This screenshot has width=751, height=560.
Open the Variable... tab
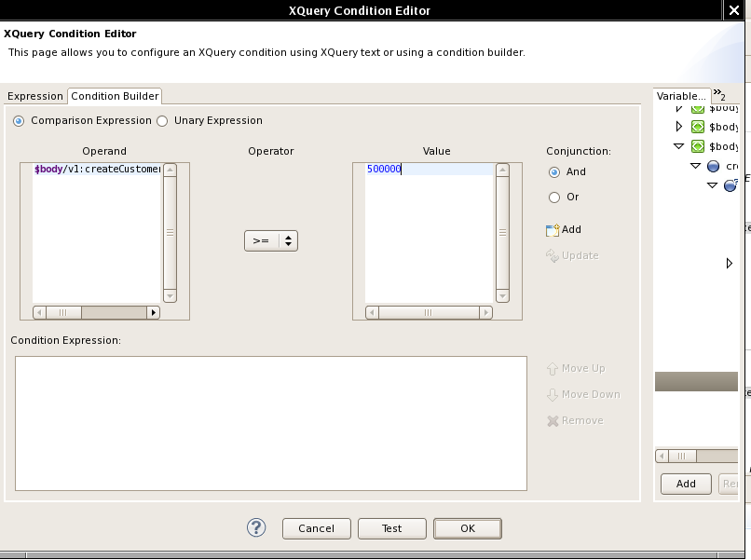pyautogui.click(x=681, y=96)
